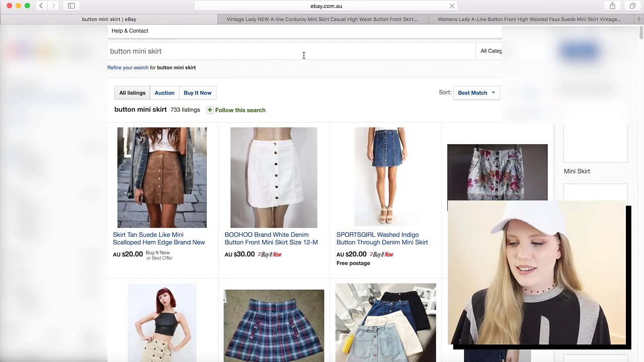
Task: Toggle the Safari sidebar icon
Action: 71,6
